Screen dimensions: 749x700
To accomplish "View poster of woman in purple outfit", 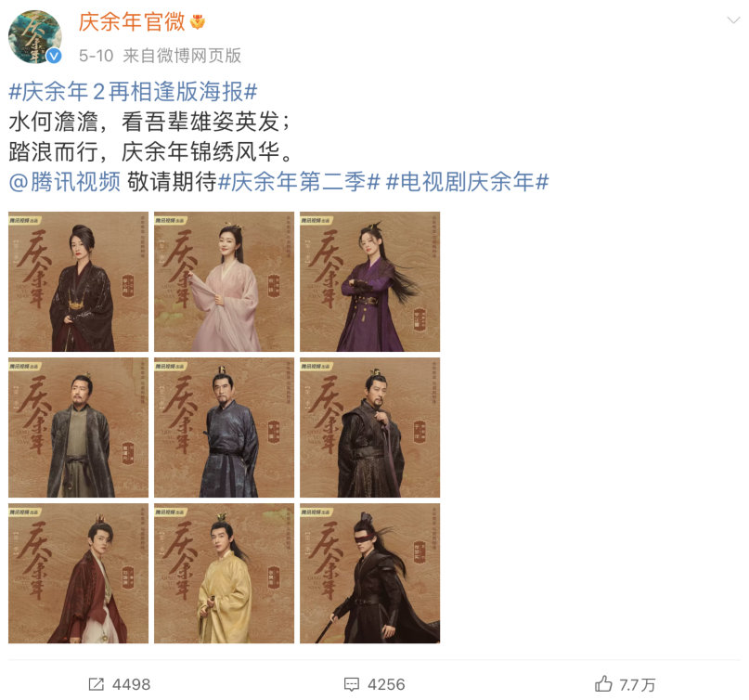I will (369, 281).
